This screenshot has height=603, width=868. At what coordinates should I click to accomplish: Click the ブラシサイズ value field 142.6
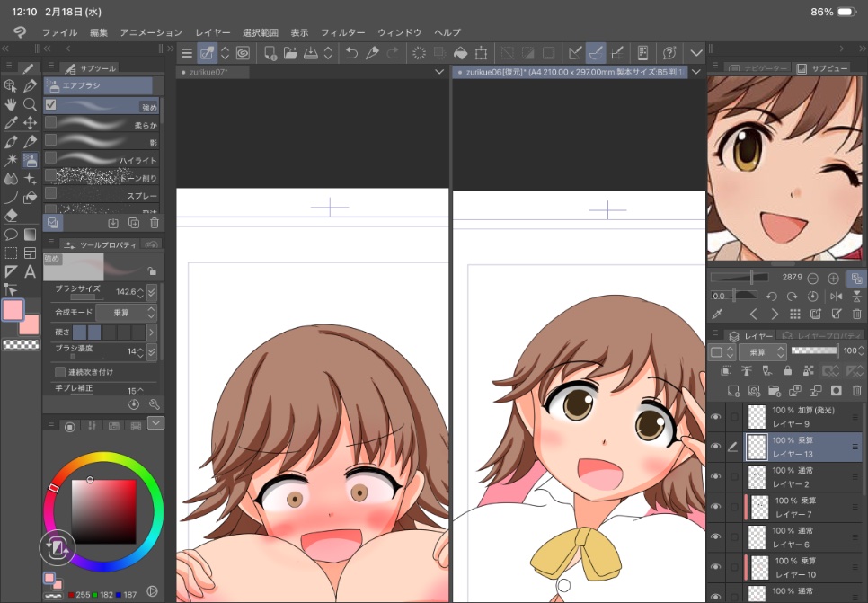coord(126,292)
